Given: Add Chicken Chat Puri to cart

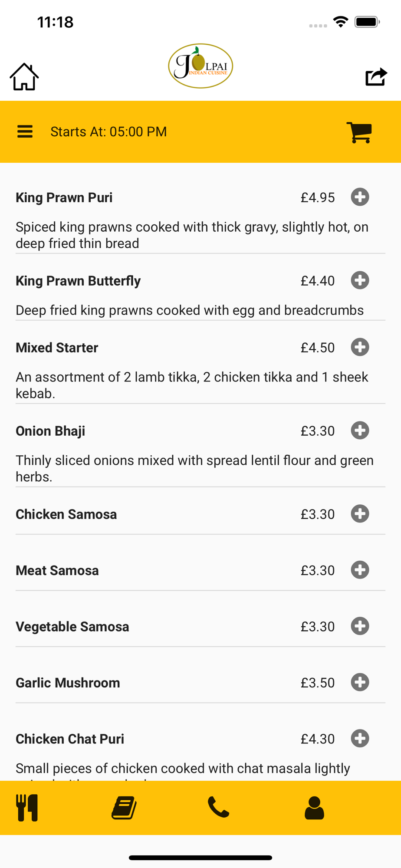Looking at the screenshot, I should tap(360, 739).
